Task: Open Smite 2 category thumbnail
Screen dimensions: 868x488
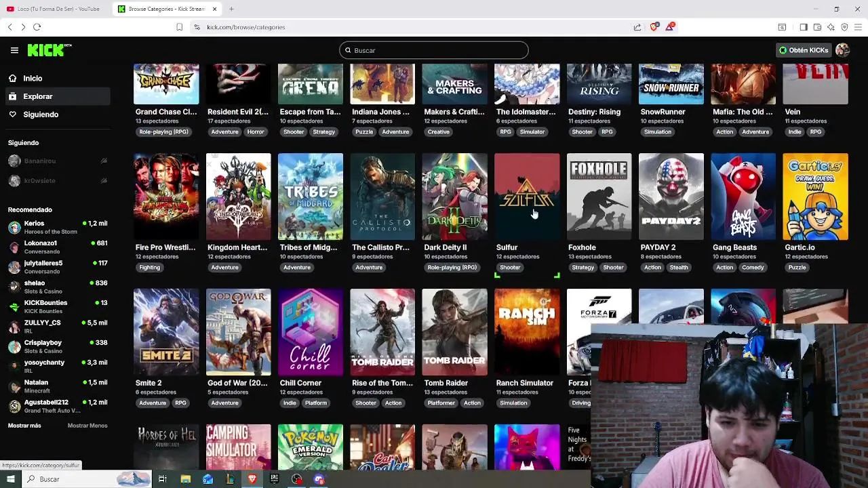Action: [x=166, y=332]
